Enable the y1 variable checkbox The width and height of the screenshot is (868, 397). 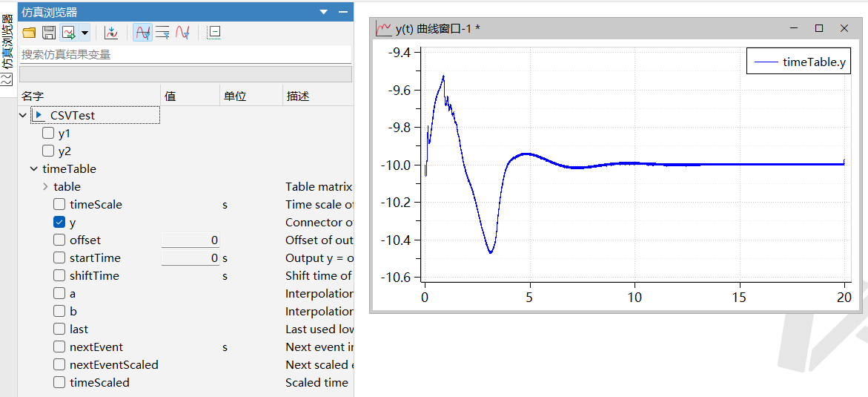pos(48,134)
